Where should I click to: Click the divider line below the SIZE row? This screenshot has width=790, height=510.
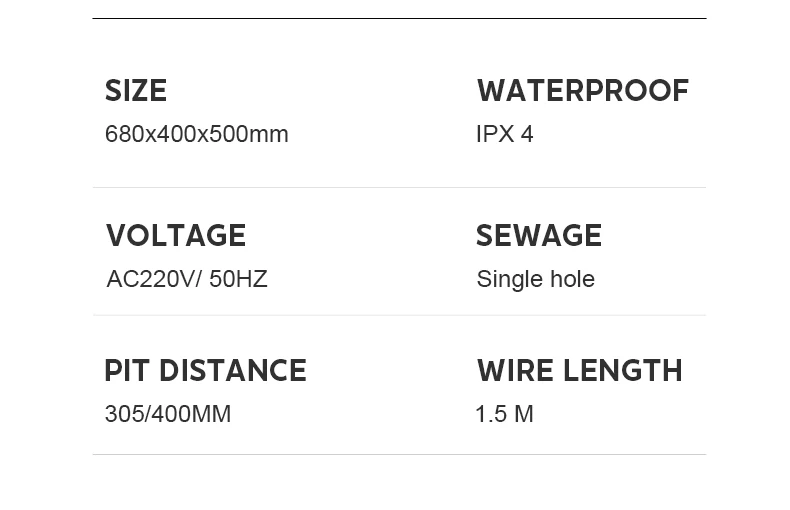(x=399, y=187)
